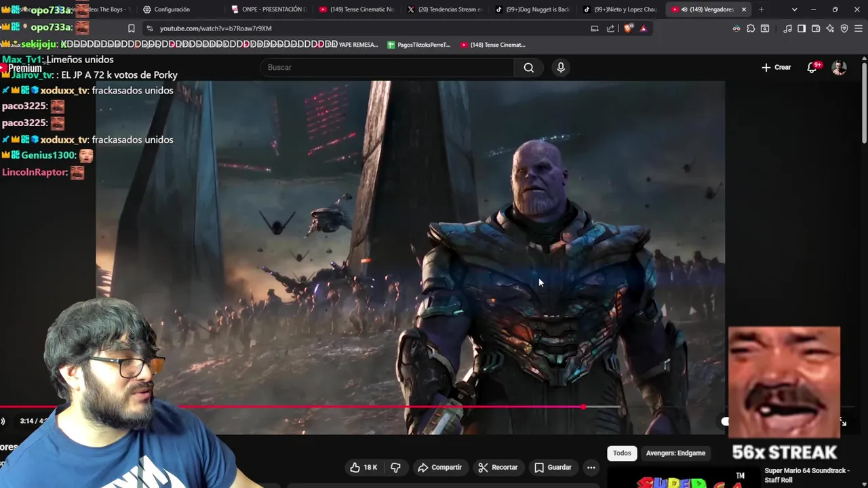Viewport: 868px width, 488px height.
Task: Click the Crear button
Action: click(x=776, y=67)
